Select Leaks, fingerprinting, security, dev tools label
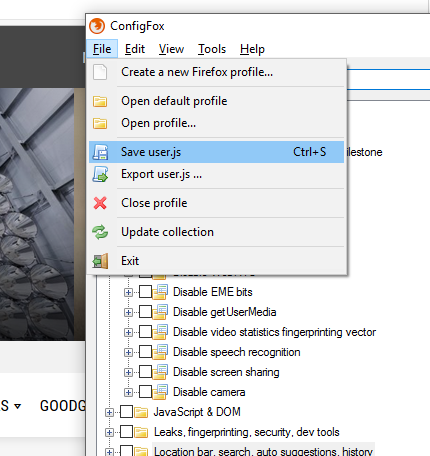 [247, 432]
